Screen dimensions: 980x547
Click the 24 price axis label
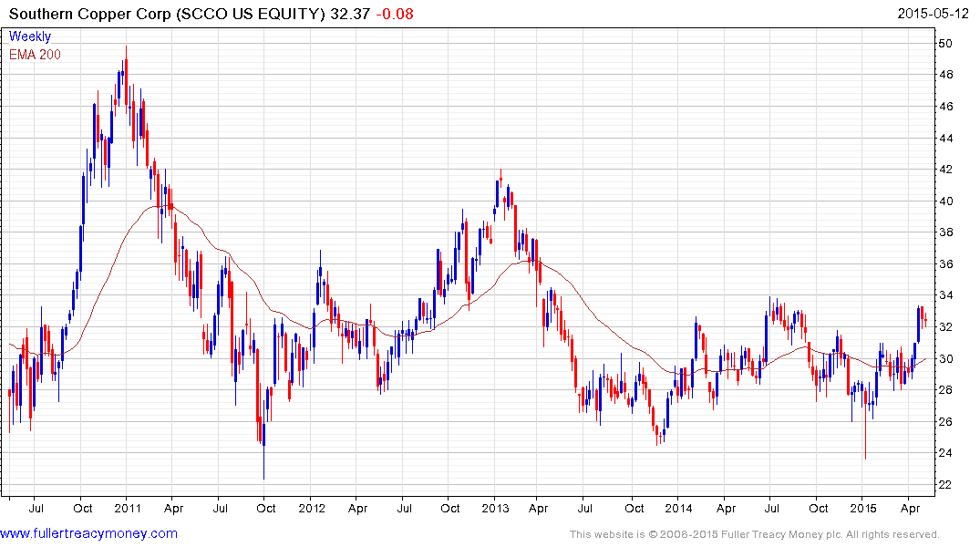[x=945, y=453]
